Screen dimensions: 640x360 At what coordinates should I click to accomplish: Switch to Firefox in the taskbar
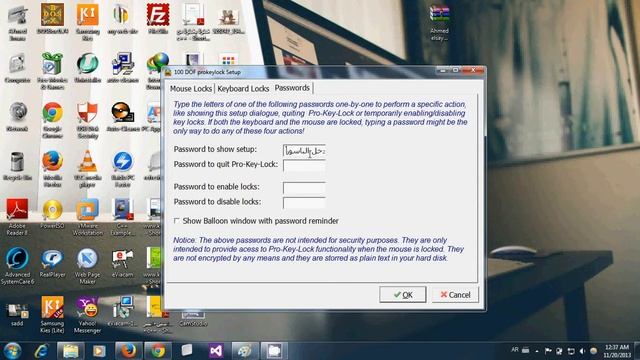click(129, 351)
